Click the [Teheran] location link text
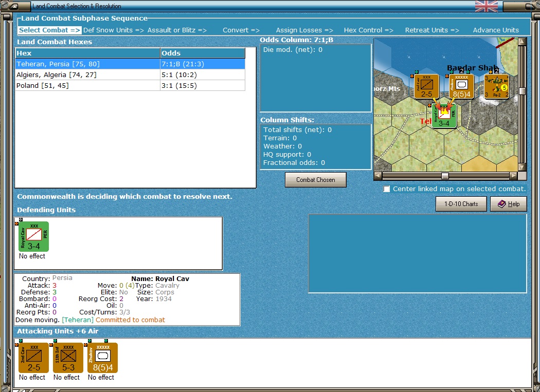This screenshot has height=392, width=540. [78, 320]
